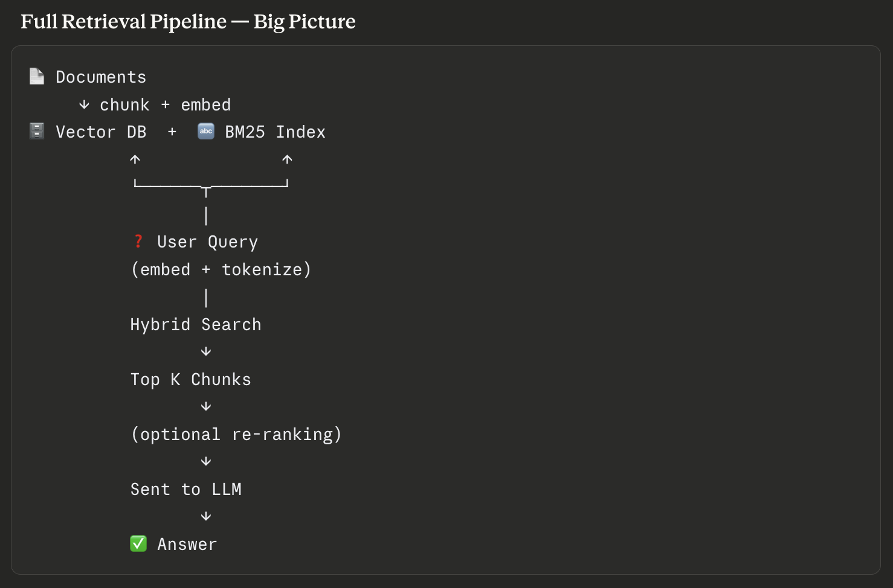893x588 pixels.
Task: Click the '(optional re-ranking)' text
Action: pos(236,435)
